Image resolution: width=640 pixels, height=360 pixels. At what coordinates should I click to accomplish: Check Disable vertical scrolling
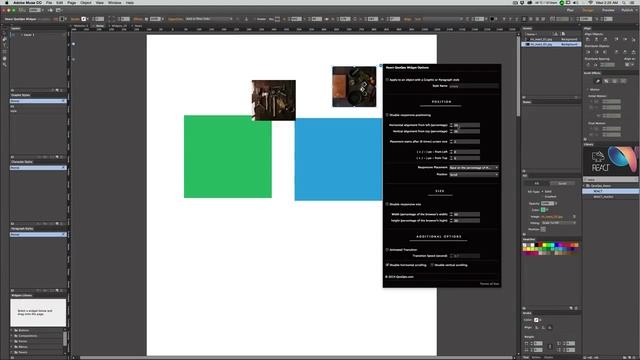coord(432,265)
